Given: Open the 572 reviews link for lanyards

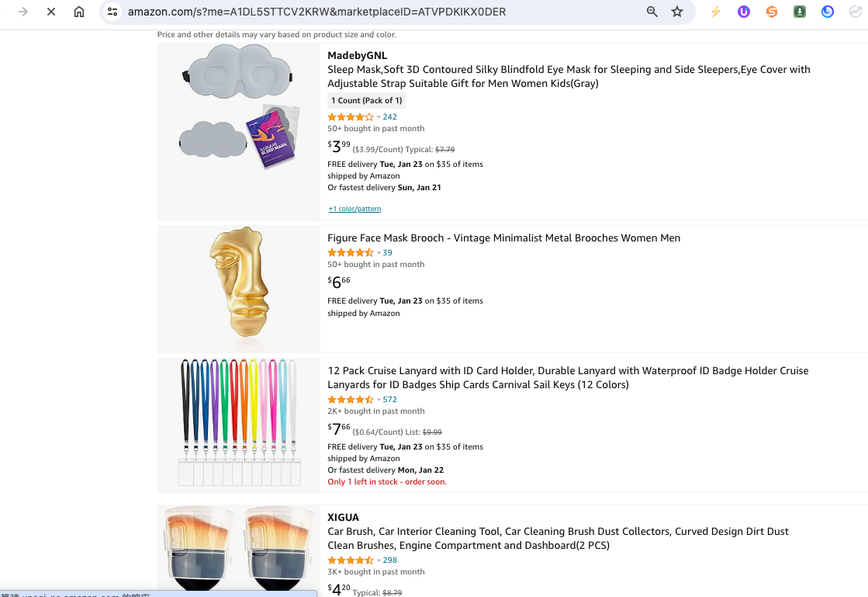Looking at the screenshot, I should (390, 400).
